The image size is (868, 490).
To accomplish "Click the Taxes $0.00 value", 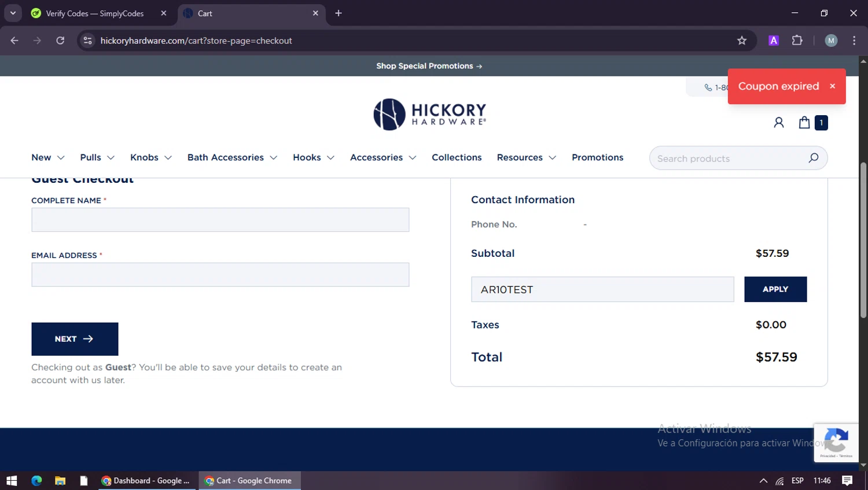I will pos(771,325).
